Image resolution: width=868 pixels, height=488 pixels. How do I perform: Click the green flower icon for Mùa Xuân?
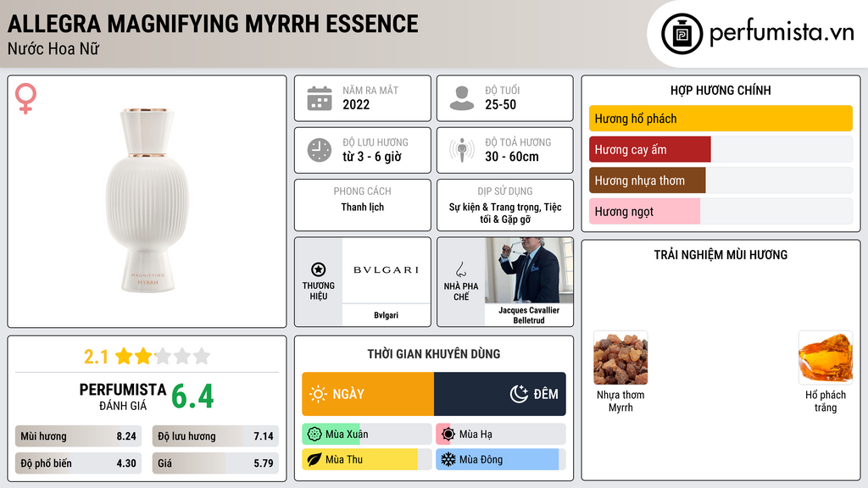click(314, 435)
